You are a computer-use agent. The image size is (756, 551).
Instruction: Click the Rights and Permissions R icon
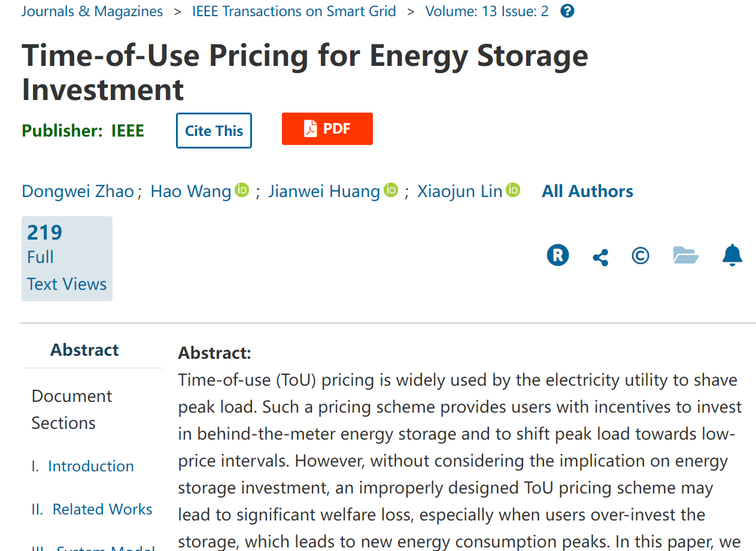point(558,256)
